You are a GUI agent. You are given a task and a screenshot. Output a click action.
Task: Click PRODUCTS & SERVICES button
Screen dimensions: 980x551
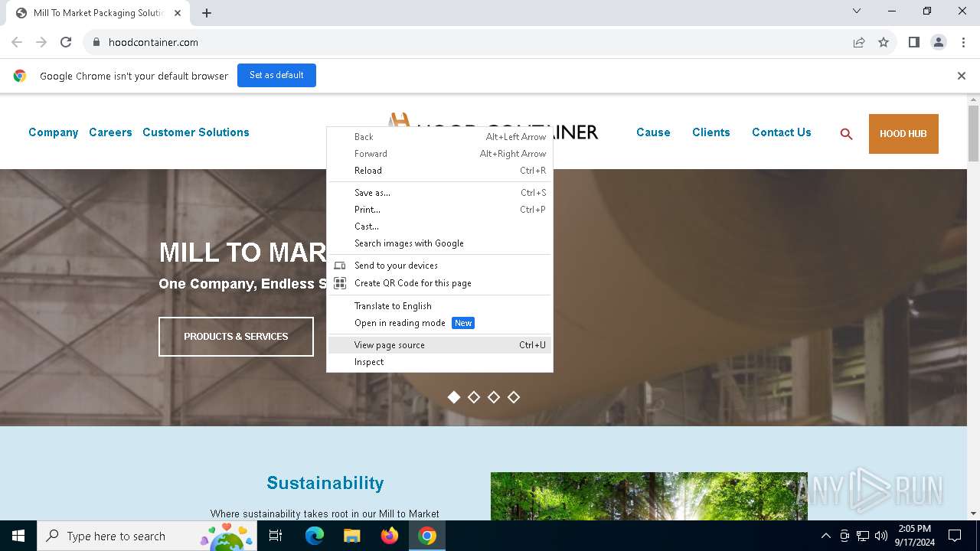click(x=236, y=337)
